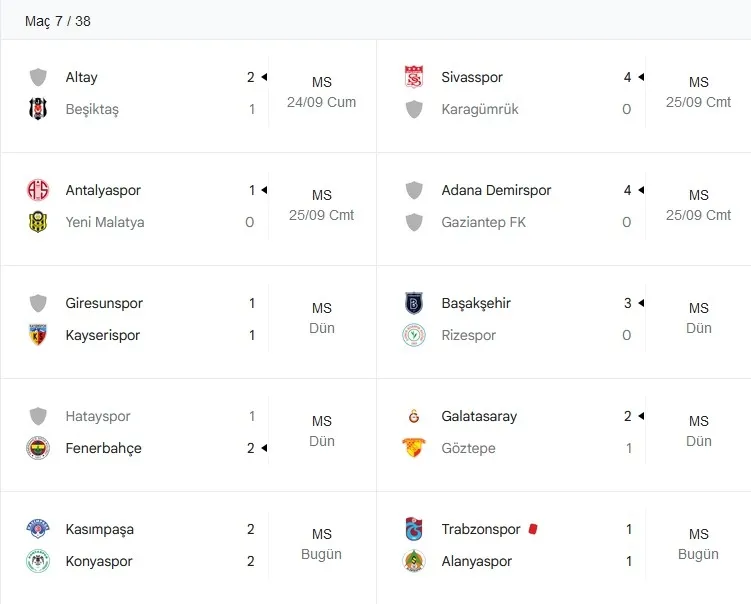Click the Fenerbahçe team logo
751x604 pixels.
pyautogui.click(x=38, y=448)
